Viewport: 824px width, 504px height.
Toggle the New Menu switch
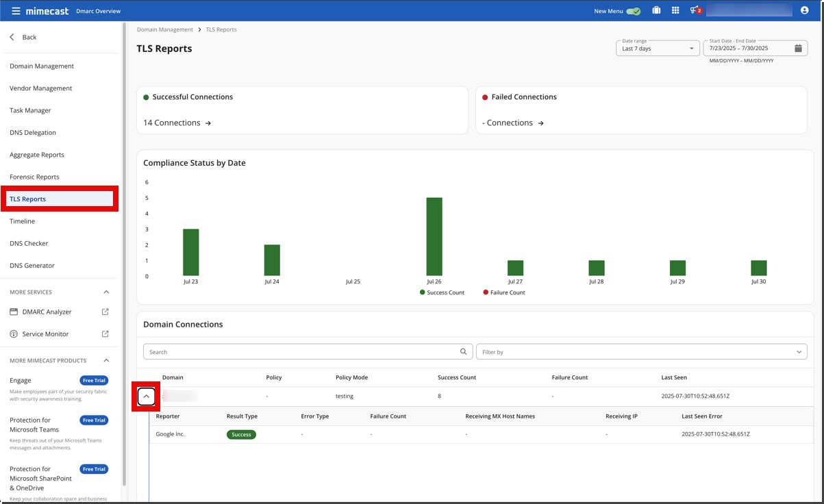(634, 11)
